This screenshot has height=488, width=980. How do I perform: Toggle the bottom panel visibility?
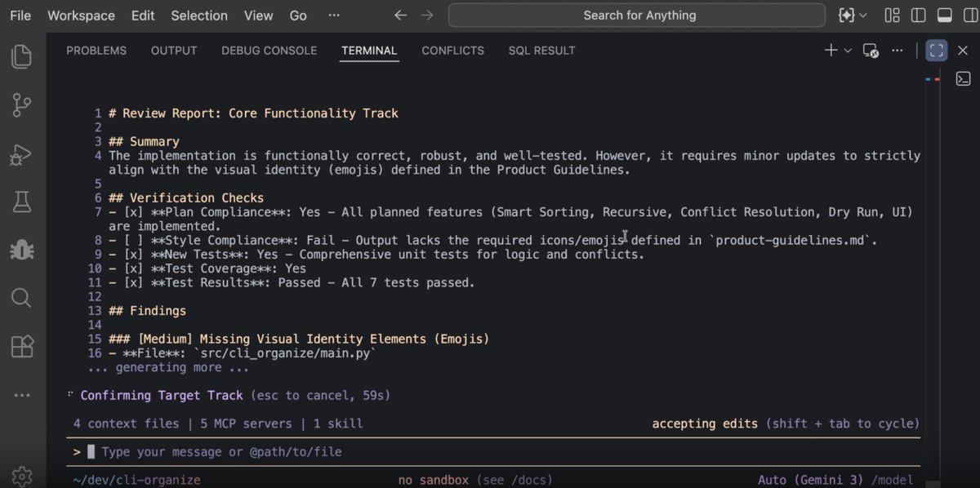944,16
